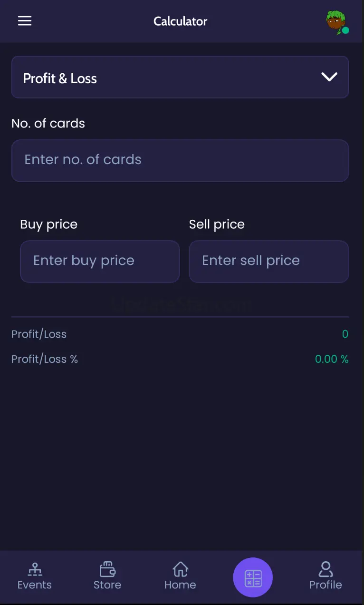Viewport: 364px width, 605px height.
Task: Tap the Profile tab label
Action: click(326, 585)
